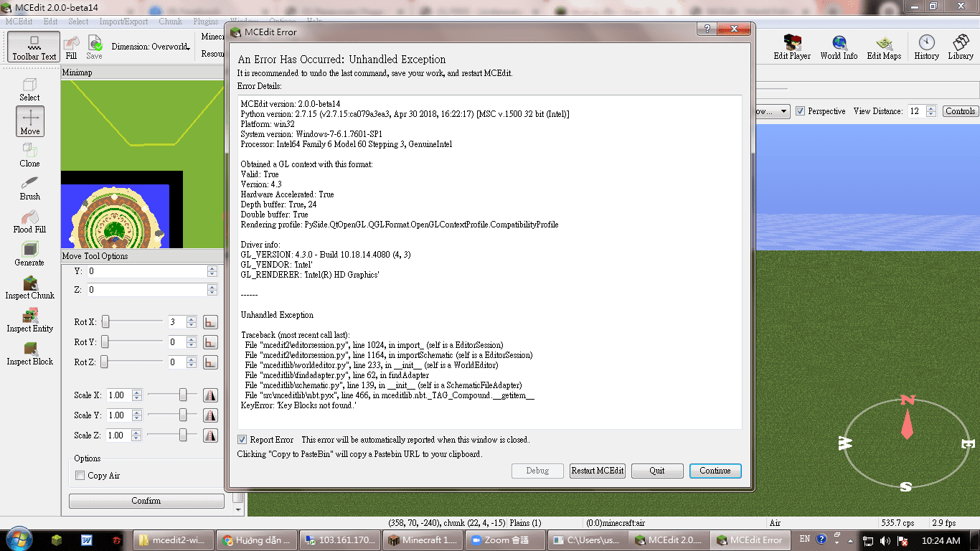Click the Rot X slider handle

[105, 322]
